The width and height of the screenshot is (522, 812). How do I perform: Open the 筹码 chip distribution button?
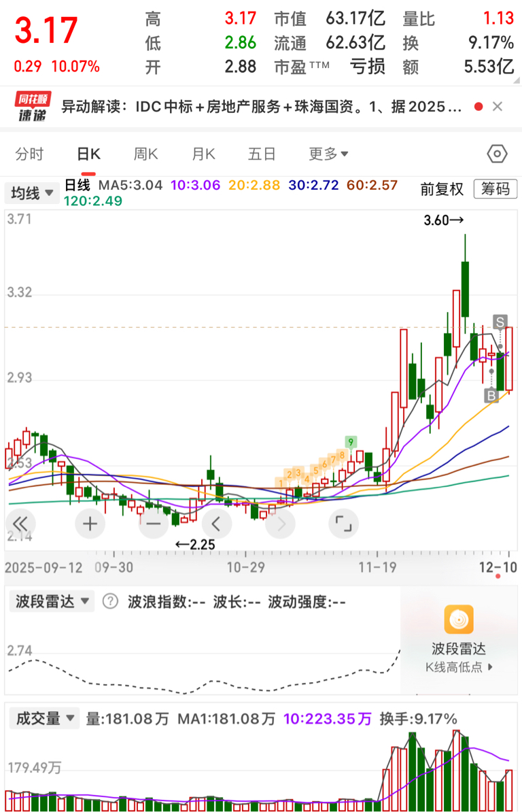(x=495, y=189)
